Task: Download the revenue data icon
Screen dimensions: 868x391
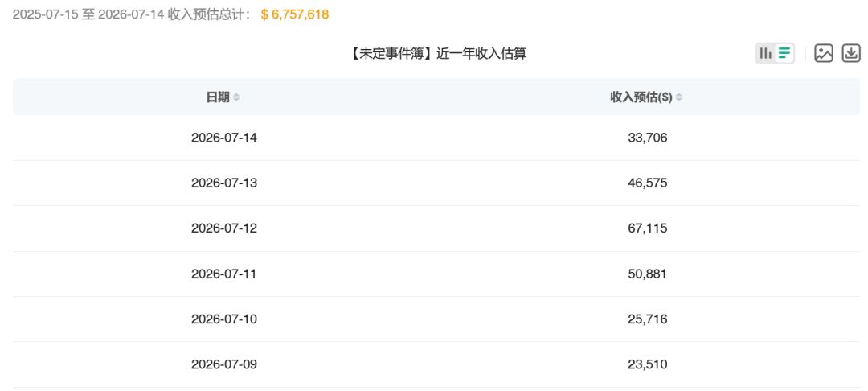Action: 851,53
